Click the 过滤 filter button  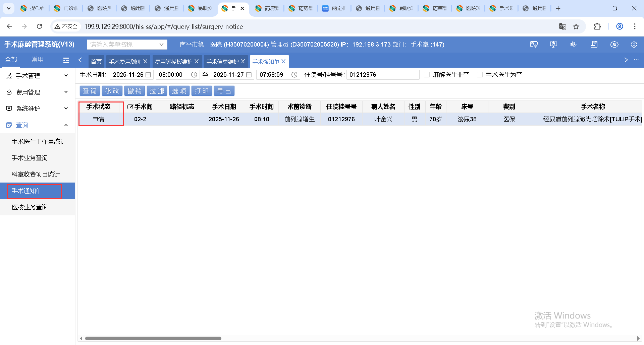point(157,91)
